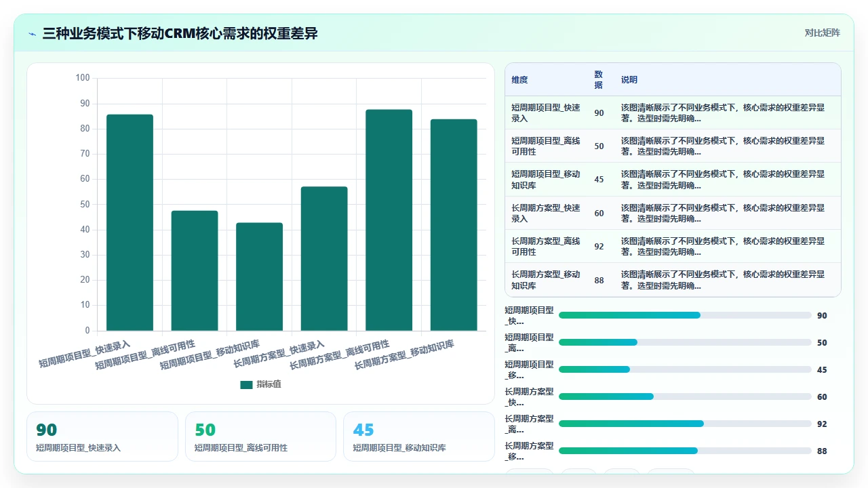Click the progress bar showing value 88
Viewport: 868px width, 488px height.
pyautogui.click(x=685, y=451)
